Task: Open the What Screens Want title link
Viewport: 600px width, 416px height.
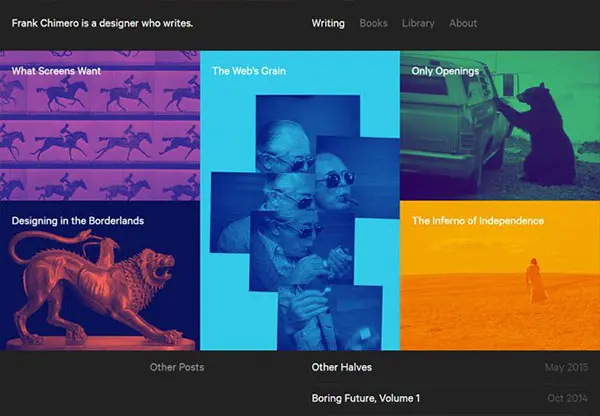Action: click(x=57, y=71)
